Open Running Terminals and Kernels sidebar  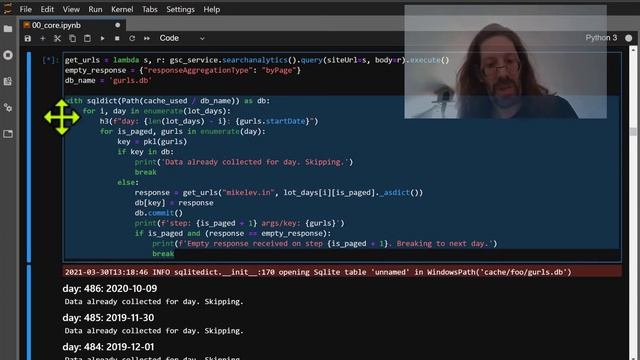8,55
